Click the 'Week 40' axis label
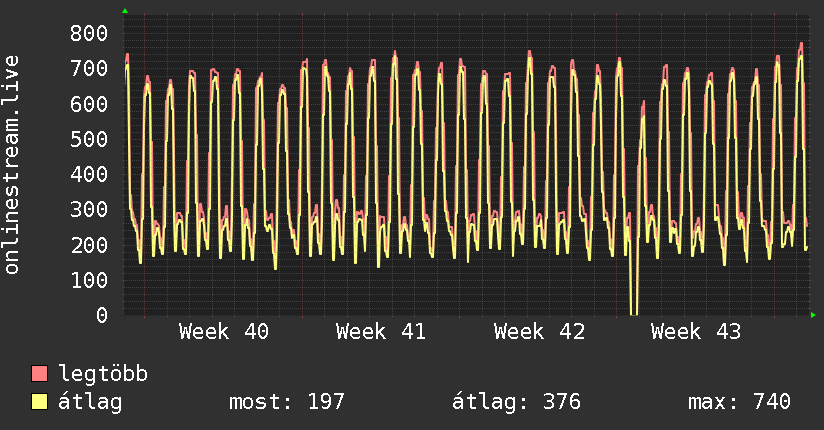Viewport: 824px width, 430px height. pyautogui.click(x=224, y=332)
